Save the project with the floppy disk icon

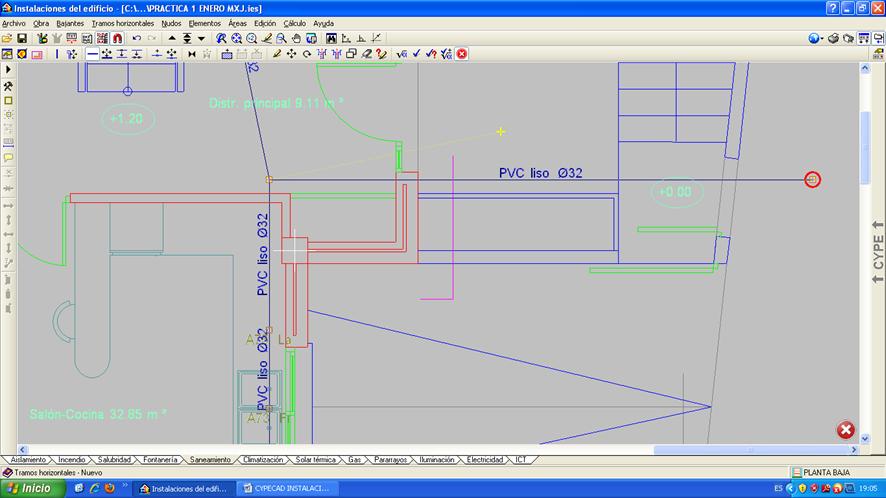(x=21, y=38)
